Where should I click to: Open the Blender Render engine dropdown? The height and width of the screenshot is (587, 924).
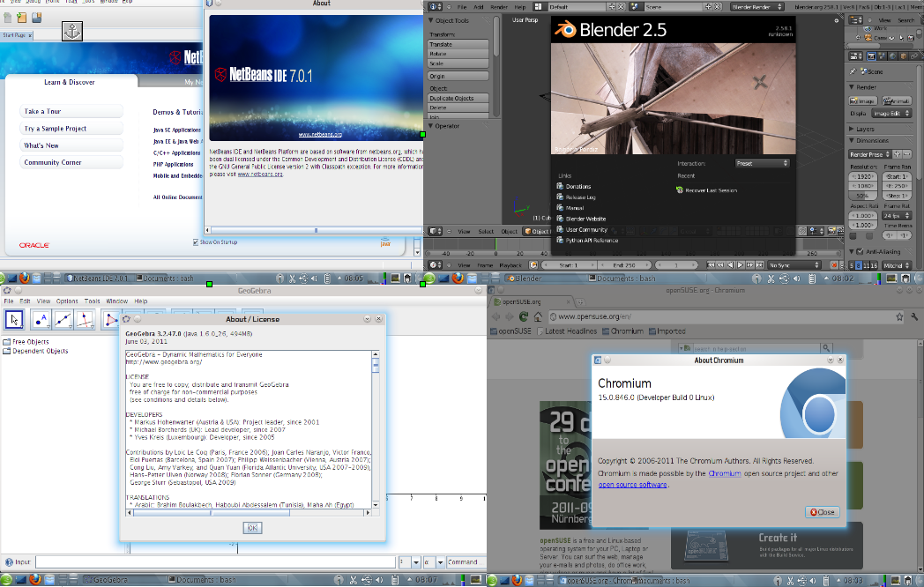pyautogui.click(x=756, y=7)
